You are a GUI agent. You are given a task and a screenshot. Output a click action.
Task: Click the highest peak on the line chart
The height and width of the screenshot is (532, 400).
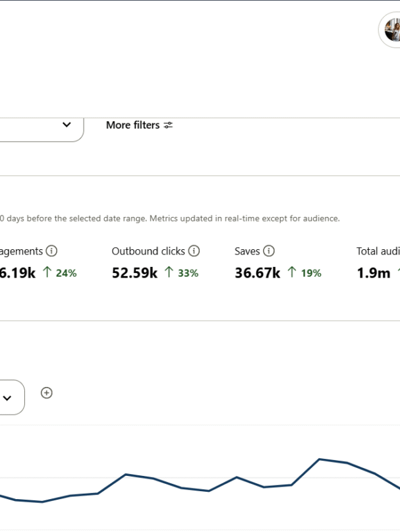320,459
